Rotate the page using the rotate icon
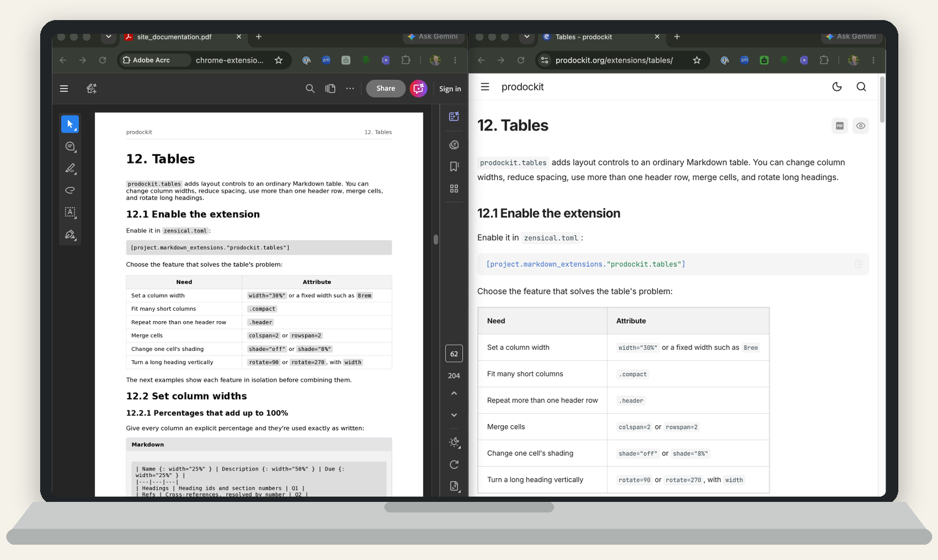The height and width of the screenshot is (560, 938). [x=454, y=464]
